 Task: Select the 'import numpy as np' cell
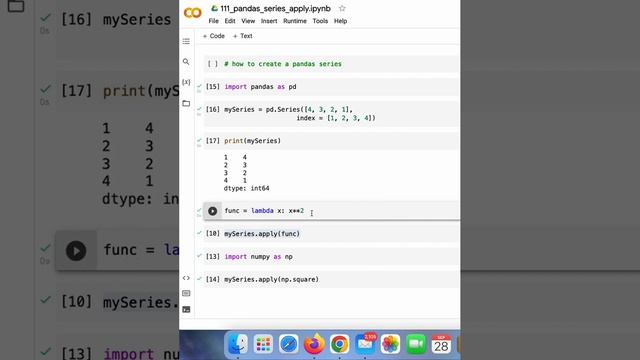pos(331,257)
